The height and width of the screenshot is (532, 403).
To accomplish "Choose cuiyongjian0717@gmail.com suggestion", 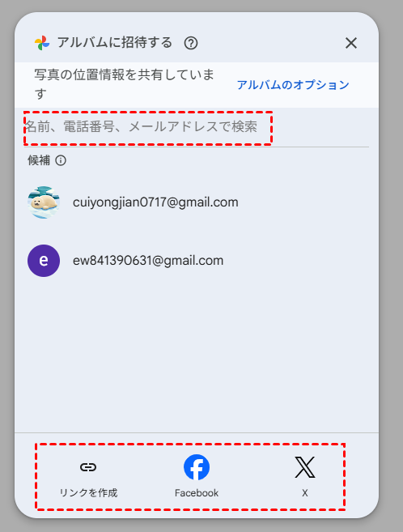I will tap(155, 202).
